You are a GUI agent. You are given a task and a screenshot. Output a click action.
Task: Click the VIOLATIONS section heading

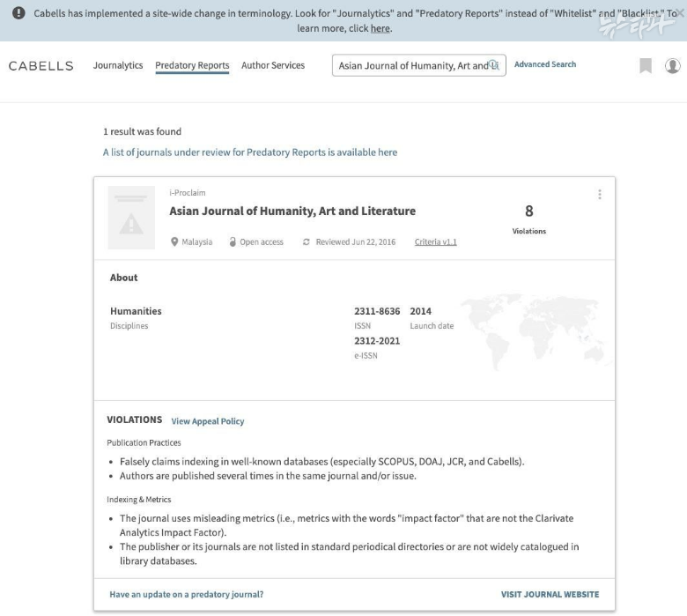pos(135,420)
